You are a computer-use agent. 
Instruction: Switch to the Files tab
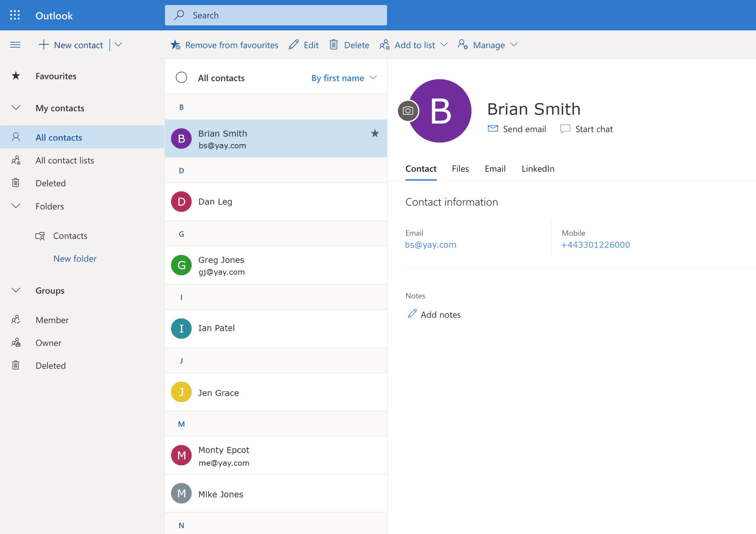(460, 168)
